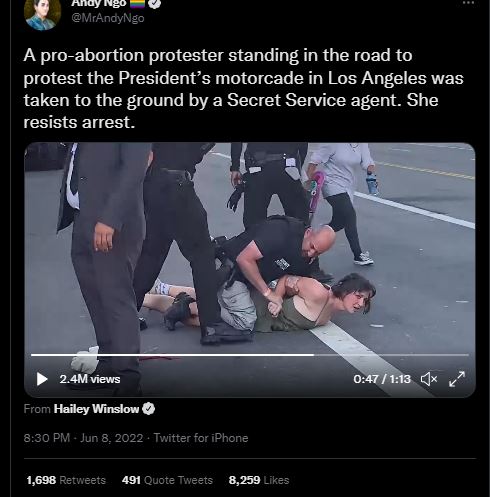490x497 pixels.
Task: Click the rainbow flag by Andy Ngo's name
Action: 137,3
